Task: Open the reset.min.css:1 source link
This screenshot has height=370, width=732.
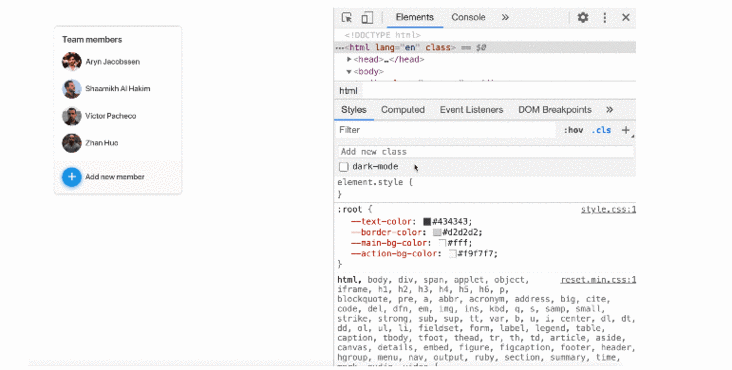Action: (598, 279)
